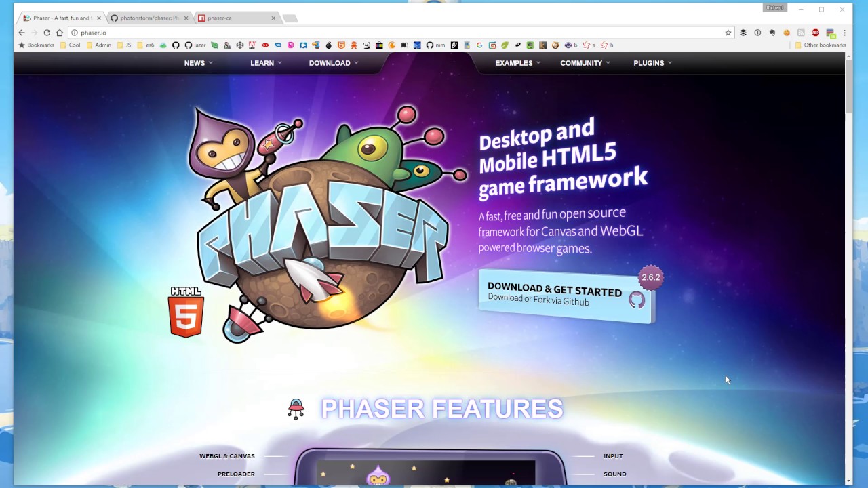868x488 pixels.
Task: Open the mm GitHub bookmark
Action: pyautogui.click(x=435, y=45)
